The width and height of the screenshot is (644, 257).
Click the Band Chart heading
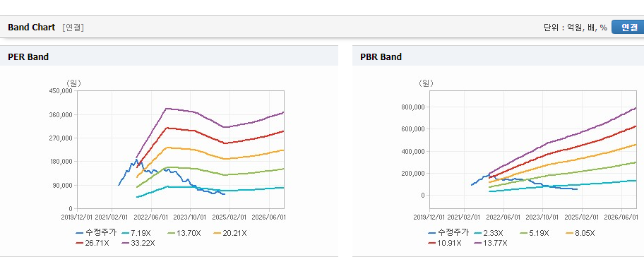tap(31, 27)
